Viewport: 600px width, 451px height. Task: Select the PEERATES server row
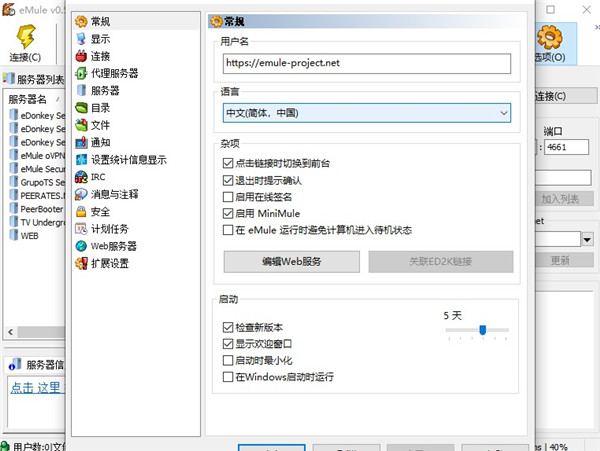[x=37, y=195]
